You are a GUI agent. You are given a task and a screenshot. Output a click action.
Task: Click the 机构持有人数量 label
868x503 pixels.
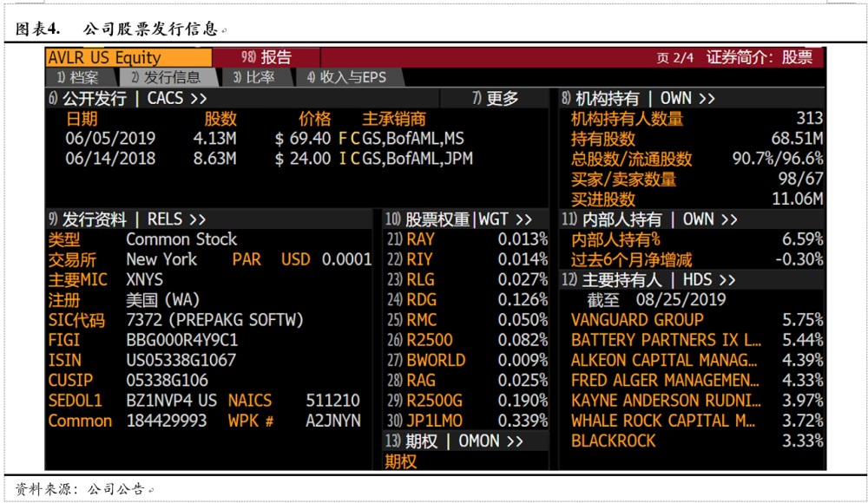click(x=628, y=119)
